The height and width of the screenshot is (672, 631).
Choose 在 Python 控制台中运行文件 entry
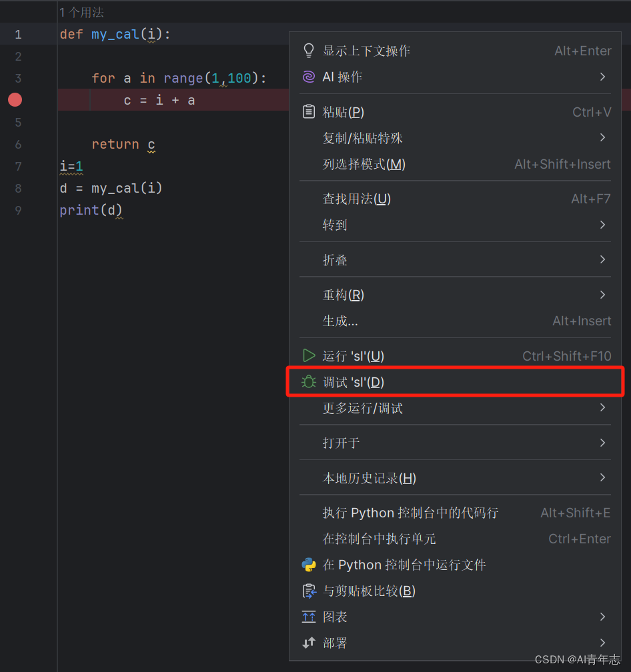coord(456,565)
